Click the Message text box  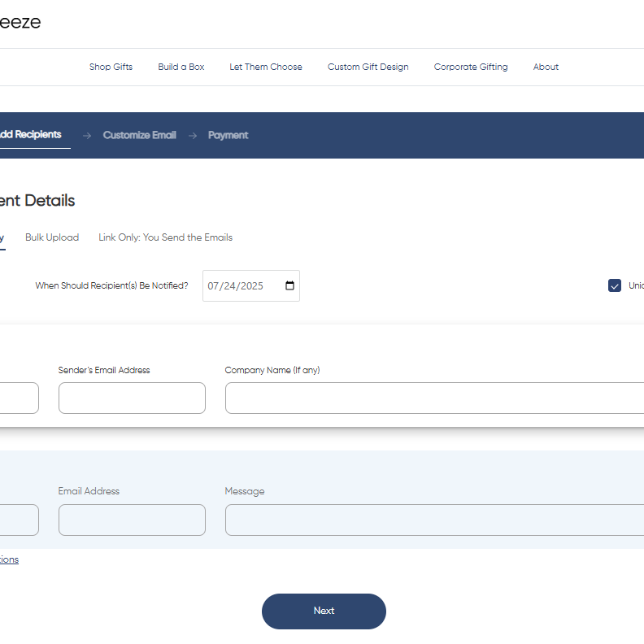tap(434, 520)
